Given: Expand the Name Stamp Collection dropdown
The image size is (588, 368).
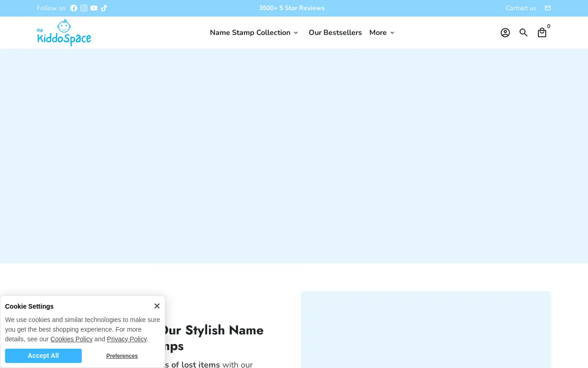Looking at the screenshot, I should 250,33.
